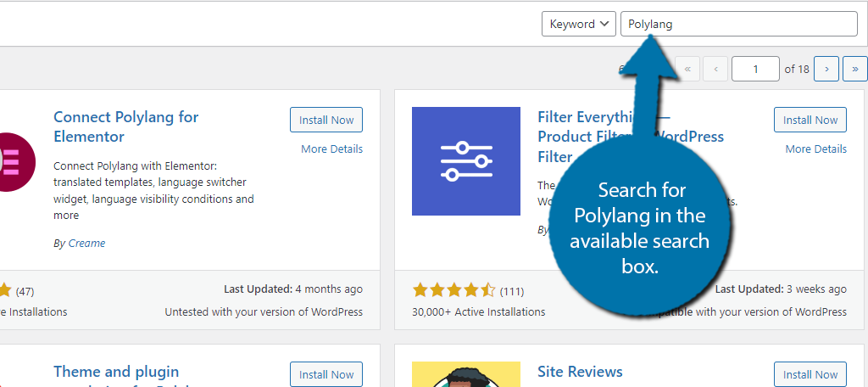Click Filter Everything star rating
Viewport: 868px width, 387px height.
454,290
